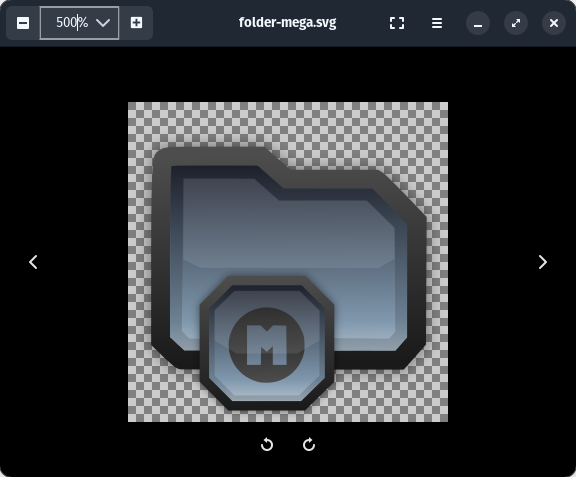Enter fullscreen mode via the brackets icon

point(397,23)
